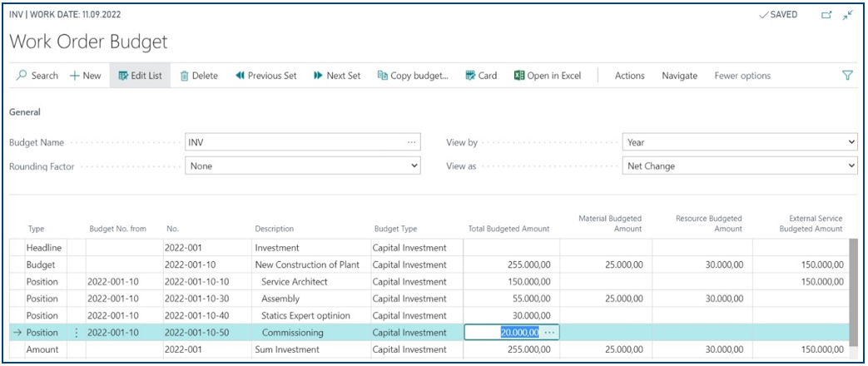Select the Headline row type cell
Viewport: 868px width, 366px height.
[x=46, y=248]
